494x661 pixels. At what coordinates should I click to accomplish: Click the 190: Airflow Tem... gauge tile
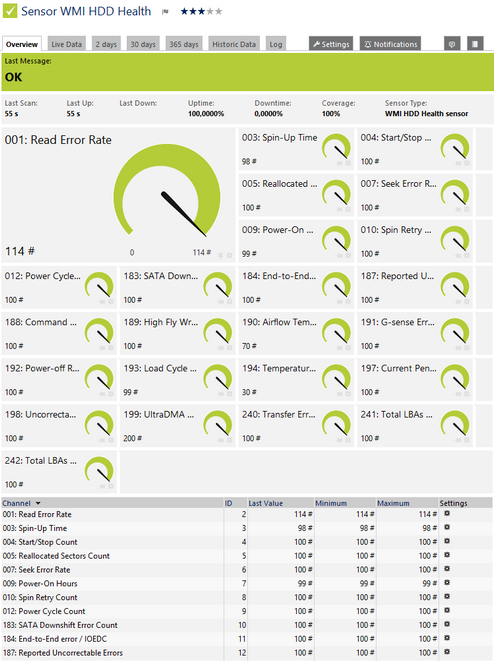pos(296,333)
